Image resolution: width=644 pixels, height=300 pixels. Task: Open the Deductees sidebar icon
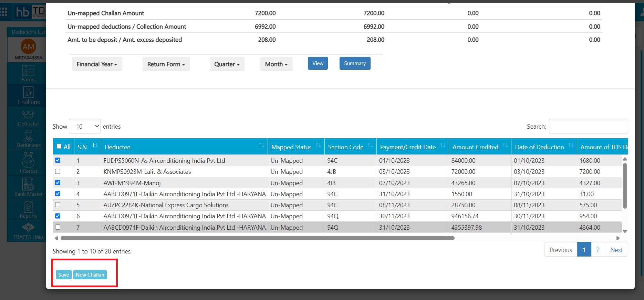(x=28, y=139)
